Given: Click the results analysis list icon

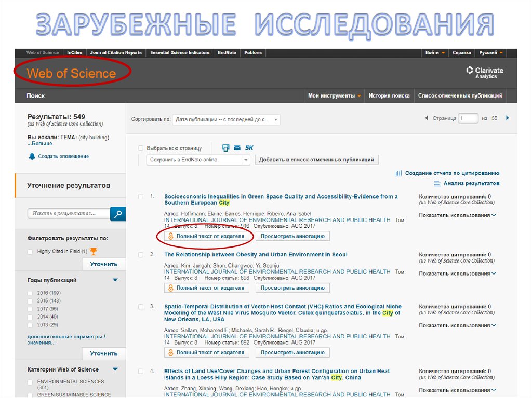Looking at the screenshot, I should (437, 183).
